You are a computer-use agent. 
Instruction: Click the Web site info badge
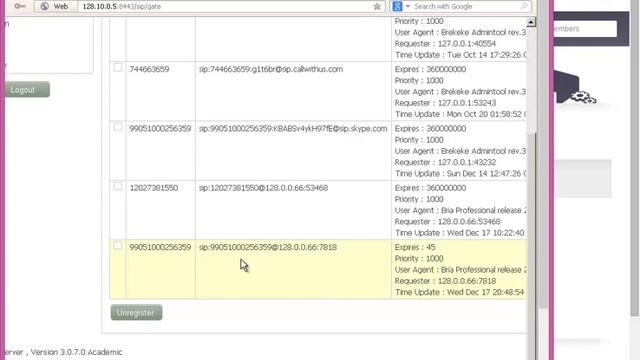[55, 7]
